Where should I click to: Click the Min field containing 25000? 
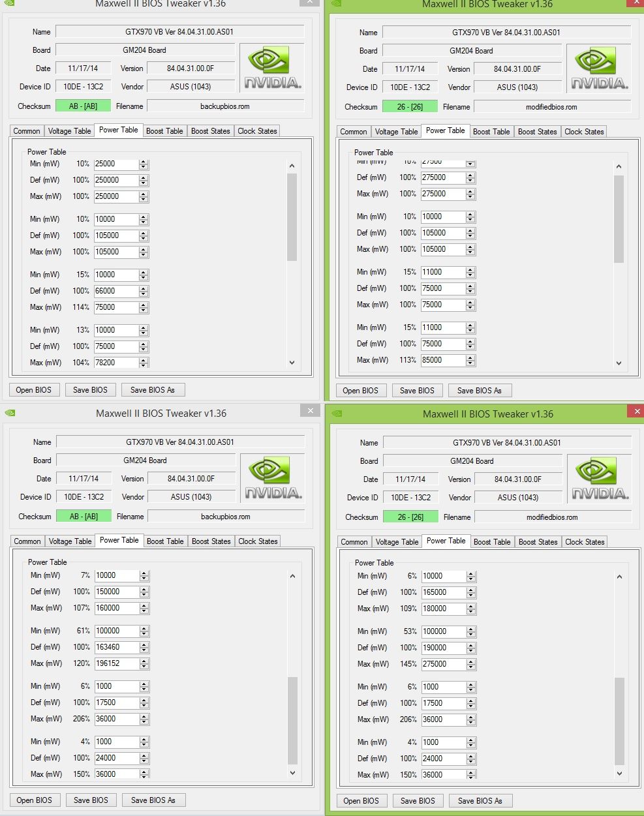pyautogui.click(x=116, y=164)
